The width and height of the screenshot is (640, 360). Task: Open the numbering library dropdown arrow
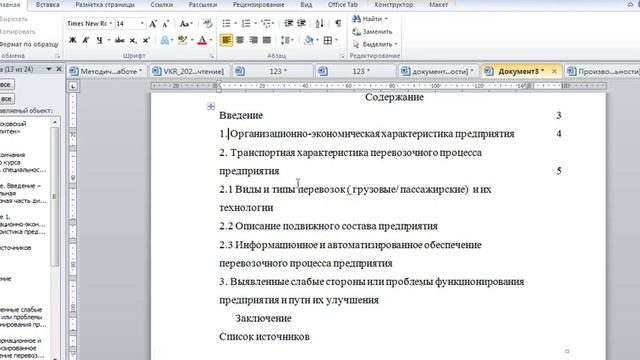pyautogui.click(x=255, y=24)
